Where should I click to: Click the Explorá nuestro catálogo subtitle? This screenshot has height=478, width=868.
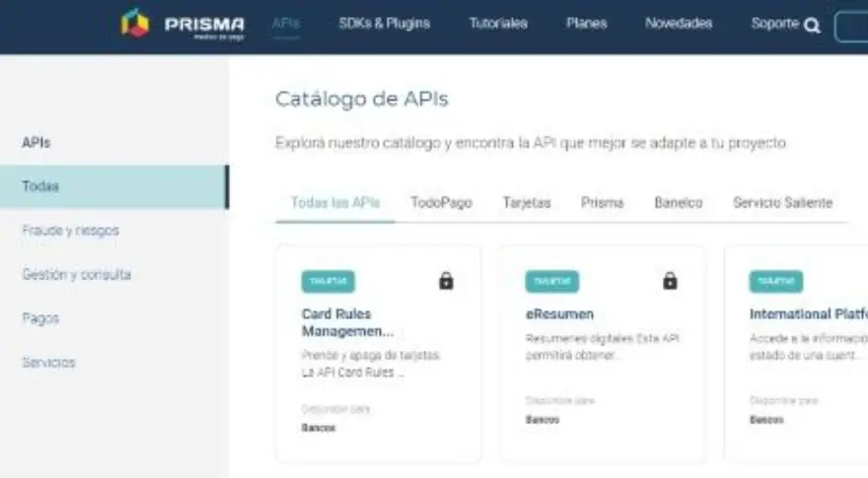pyautogui.click(x=531, y=143)
